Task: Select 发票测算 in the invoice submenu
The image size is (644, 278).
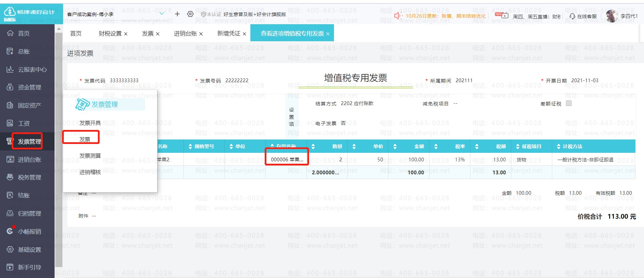Action: click(x=90, y=156)
